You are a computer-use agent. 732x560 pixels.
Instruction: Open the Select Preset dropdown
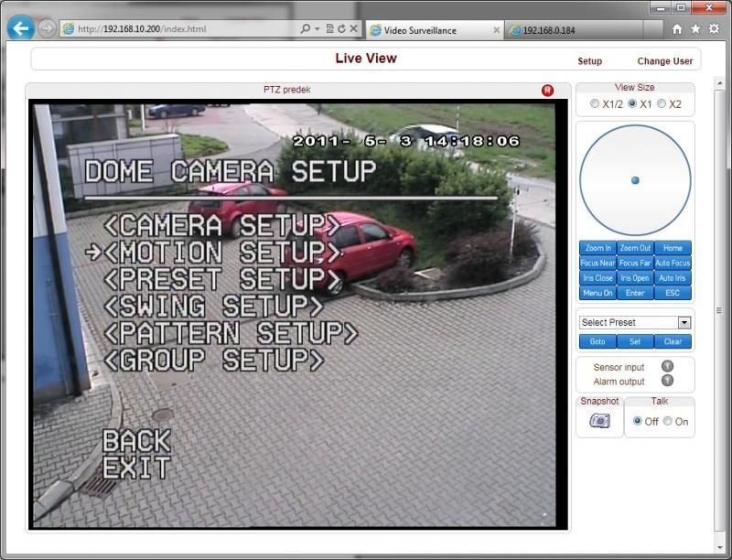[x=684, y=322]
